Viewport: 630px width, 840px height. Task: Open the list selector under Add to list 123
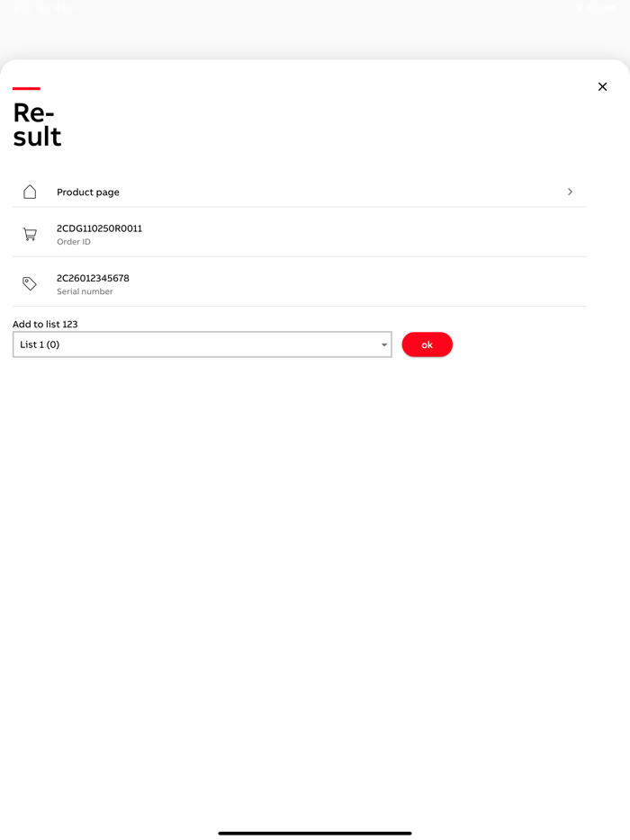click(x=202, y=344)
